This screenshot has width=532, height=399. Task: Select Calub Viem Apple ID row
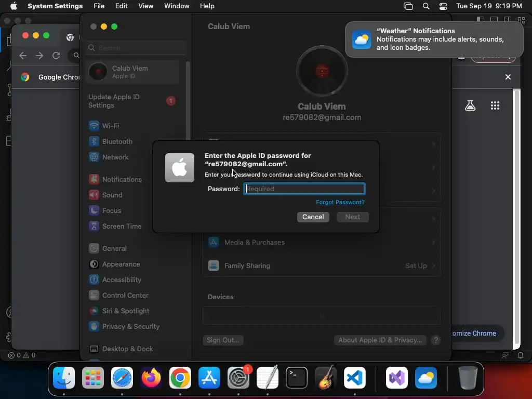tap(132, 72)
